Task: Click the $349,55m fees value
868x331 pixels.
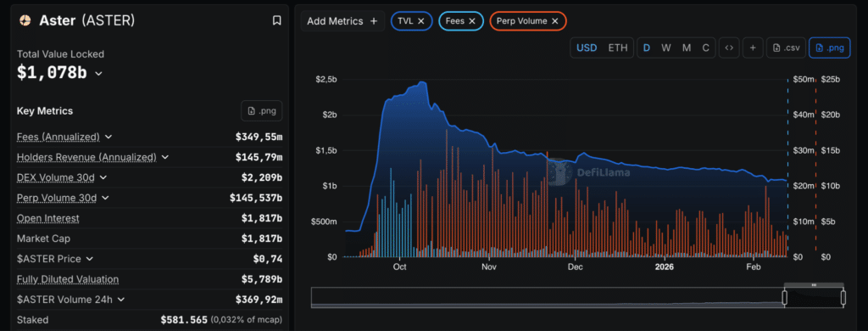Action: point(259,137)
